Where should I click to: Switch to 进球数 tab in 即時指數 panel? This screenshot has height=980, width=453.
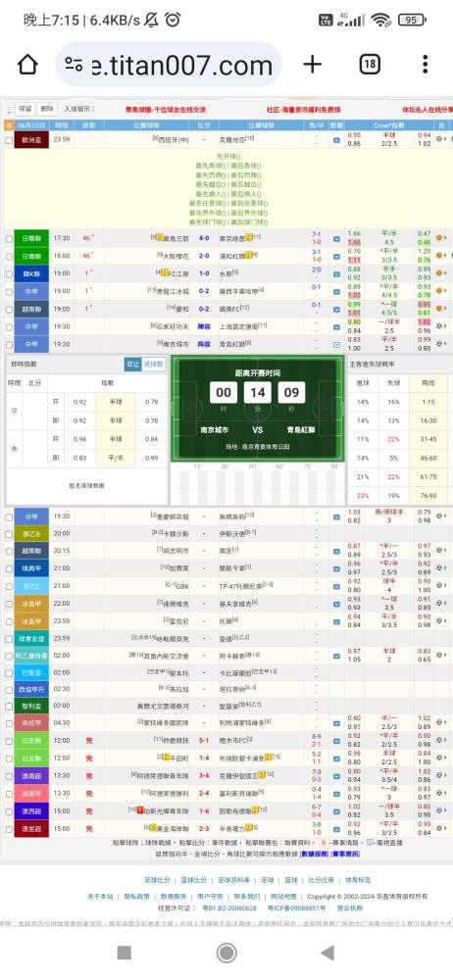coord(153,364)
